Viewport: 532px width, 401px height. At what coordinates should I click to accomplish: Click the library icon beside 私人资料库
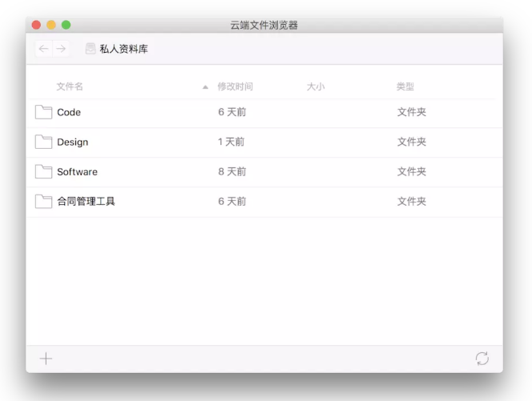tap(91, 49)
